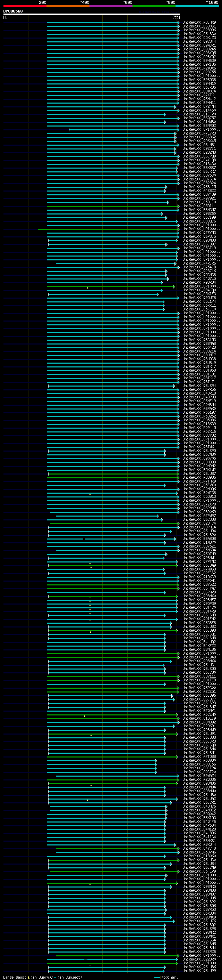Viewport: 222px width, 980px height.
Task: Select the UniRef100_Q6P3J5 label
Action: click(199, 237)
